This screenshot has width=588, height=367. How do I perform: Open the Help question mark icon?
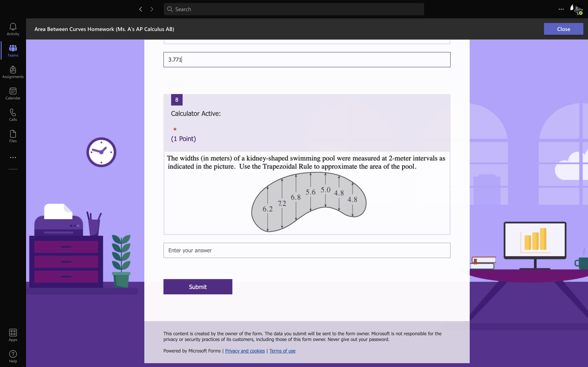point(13,356)
